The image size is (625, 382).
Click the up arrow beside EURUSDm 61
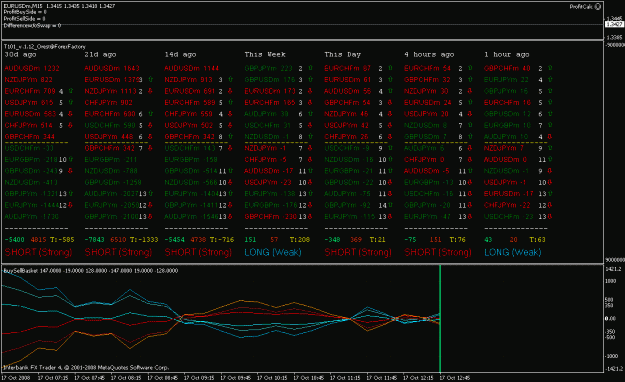tap(390, 80)
